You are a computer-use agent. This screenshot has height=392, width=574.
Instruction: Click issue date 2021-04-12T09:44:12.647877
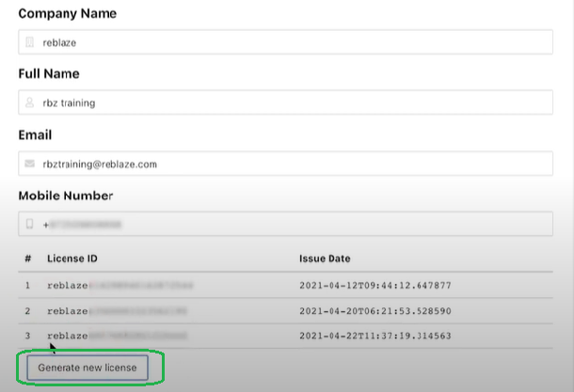[375, 285]
